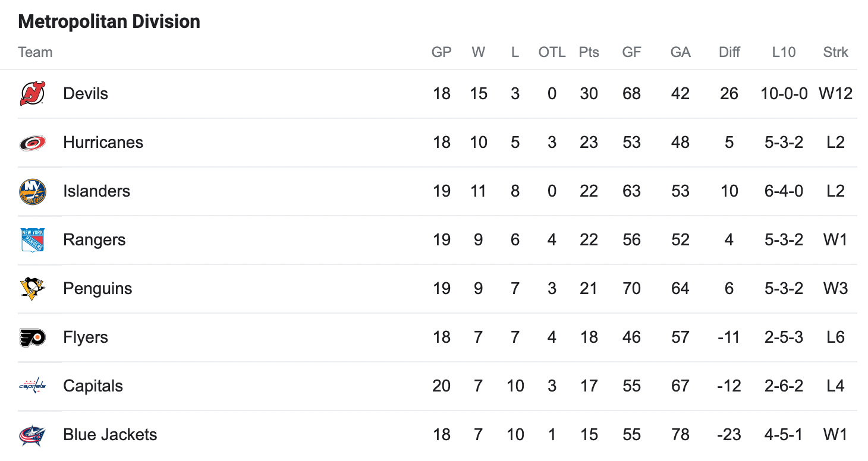Open the Devils team name link
This screenshot has width=868, height=461.
[86, 94]
